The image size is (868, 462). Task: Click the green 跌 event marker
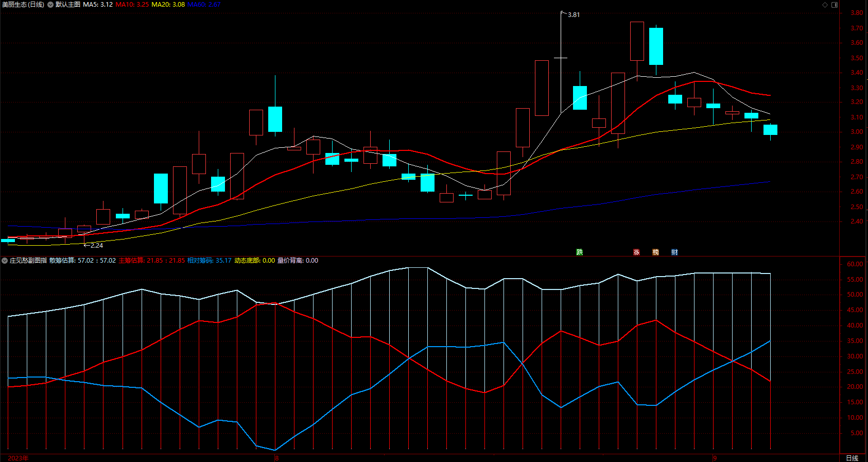point(580,252)
